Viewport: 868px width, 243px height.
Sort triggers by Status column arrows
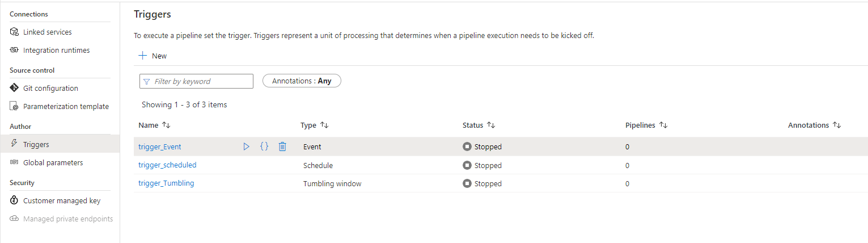click(492, 125)
